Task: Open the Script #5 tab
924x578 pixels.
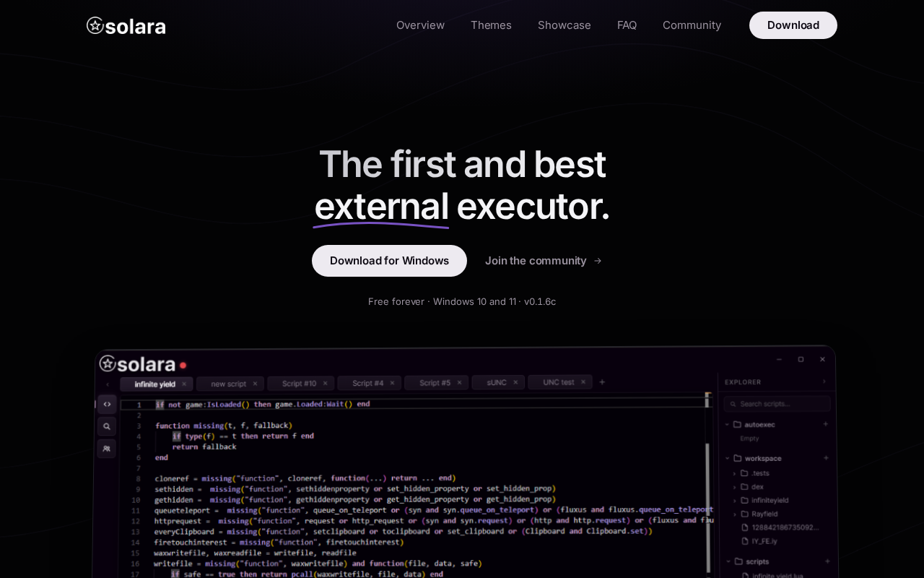Action: 435,383
